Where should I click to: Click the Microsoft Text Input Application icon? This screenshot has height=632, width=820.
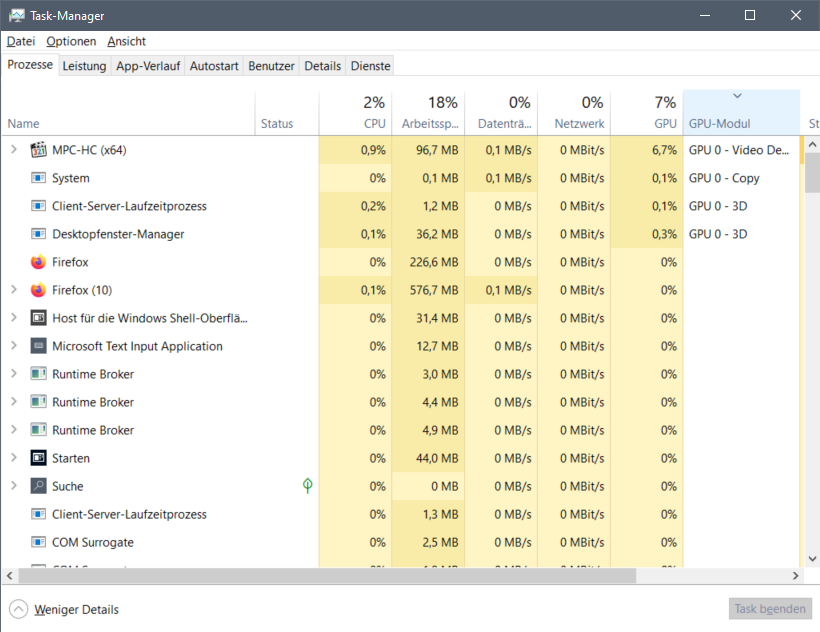pos(38,346)
